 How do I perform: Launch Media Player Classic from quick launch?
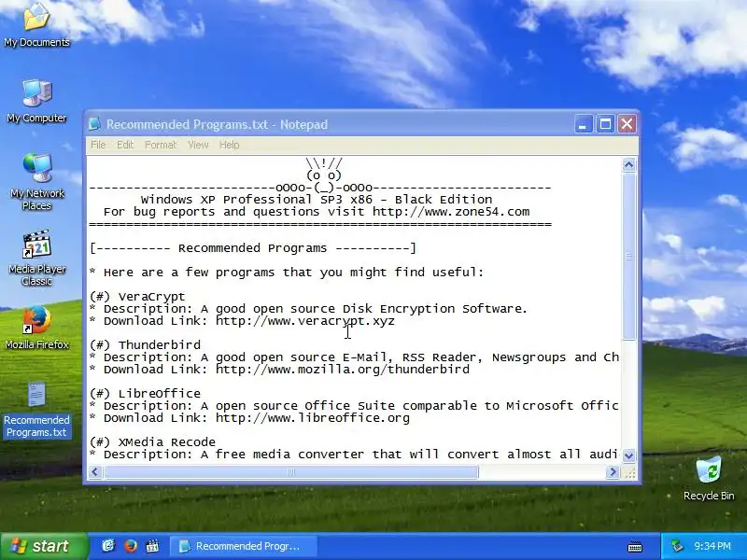pos(152,546)
